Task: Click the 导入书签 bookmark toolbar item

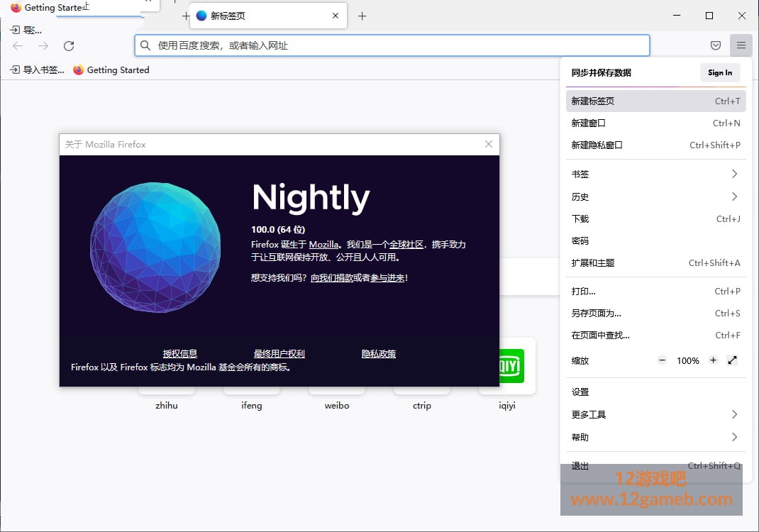Action: [x=38, y=70]
